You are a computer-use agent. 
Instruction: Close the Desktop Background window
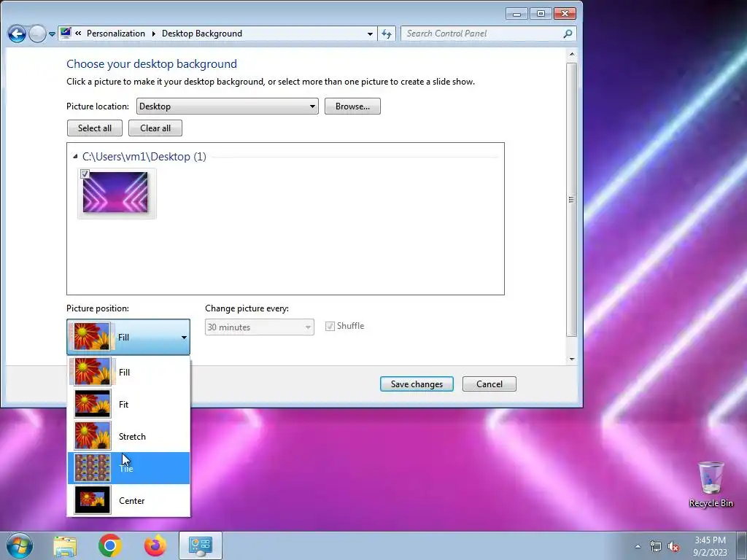(565, 14)
